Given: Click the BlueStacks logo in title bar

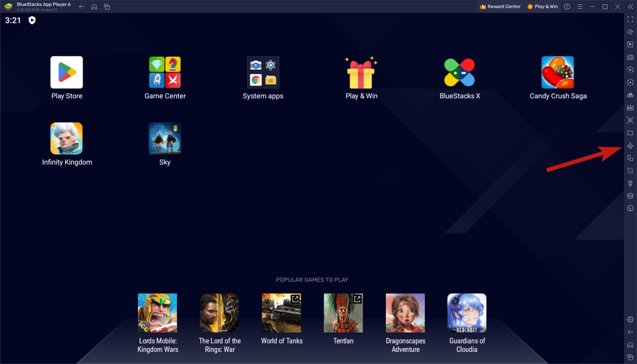Looking at the screenshot, I should tap(8, 7).
